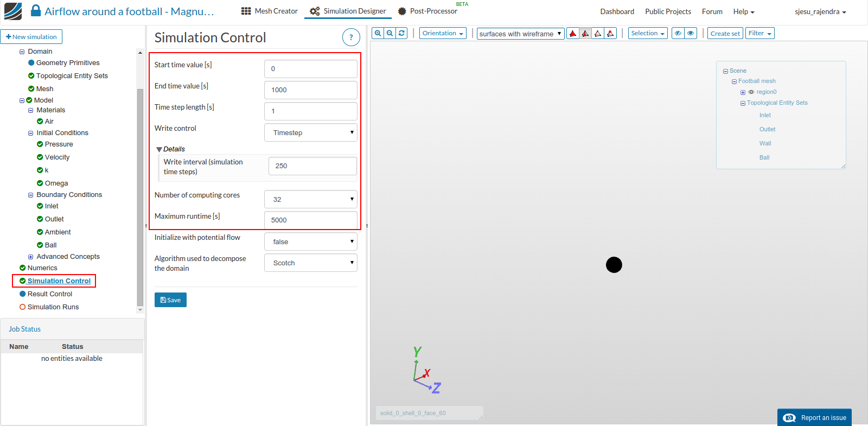This screenshot has width=868, height=426.
Task: Open the Orientation dropdown
Action: 443,33
